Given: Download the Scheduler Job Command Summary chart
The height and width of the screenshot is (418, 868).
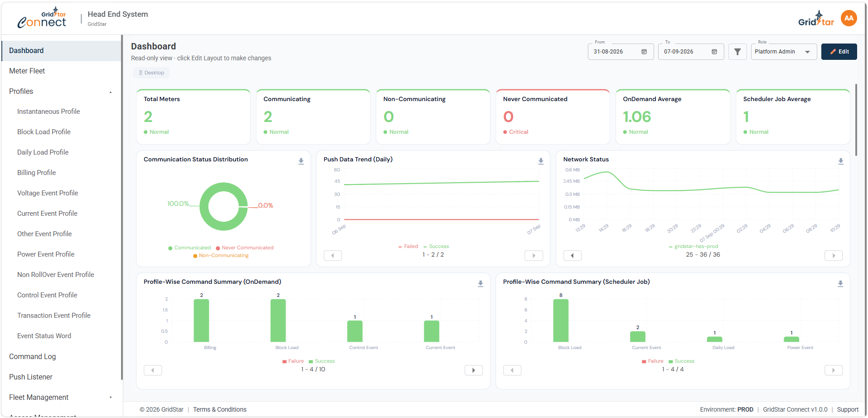Looking at the screenshot, I should pyautogui.click(x=840, y=284).
